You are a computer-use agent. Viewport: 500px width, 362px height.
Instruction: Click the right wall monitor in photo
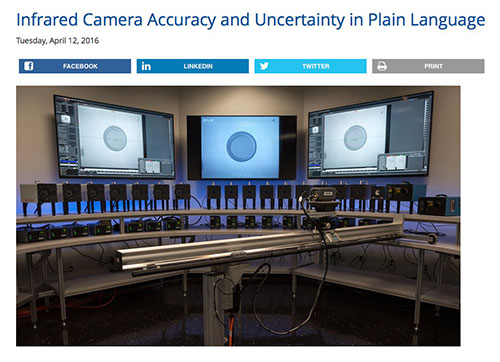point(370,135)
